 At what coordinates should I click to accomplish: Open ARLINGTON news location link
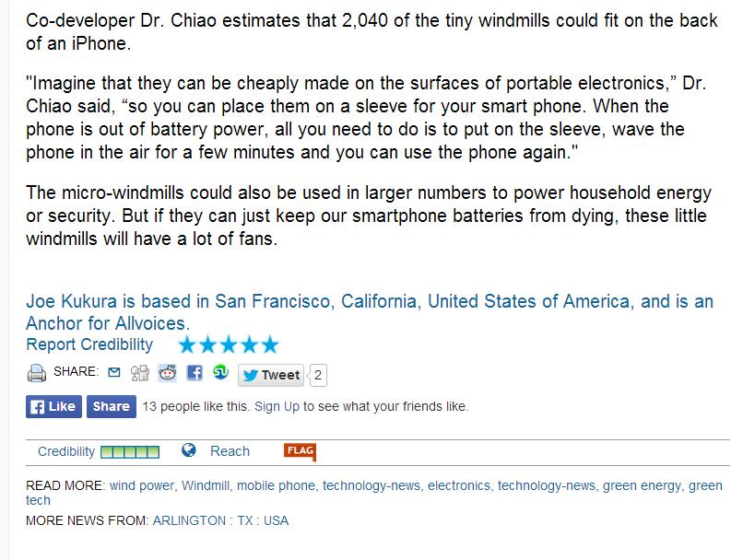tap(190, 520)
